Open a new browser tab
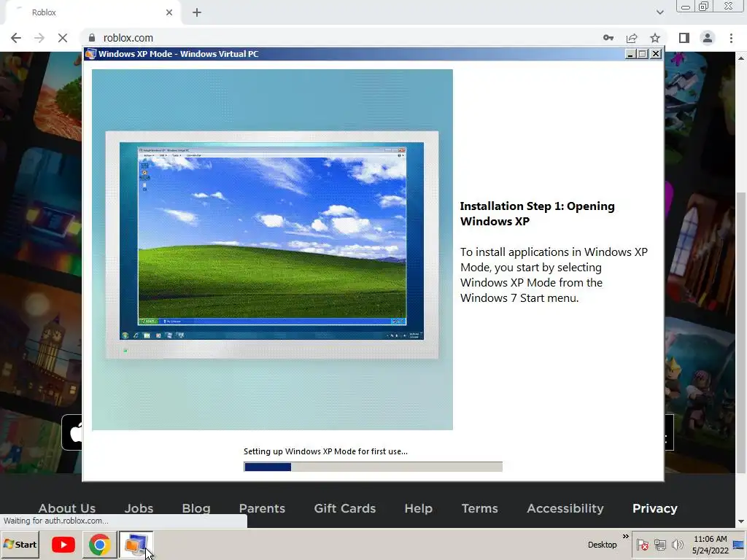747x560 pixels. coord(197,12)
